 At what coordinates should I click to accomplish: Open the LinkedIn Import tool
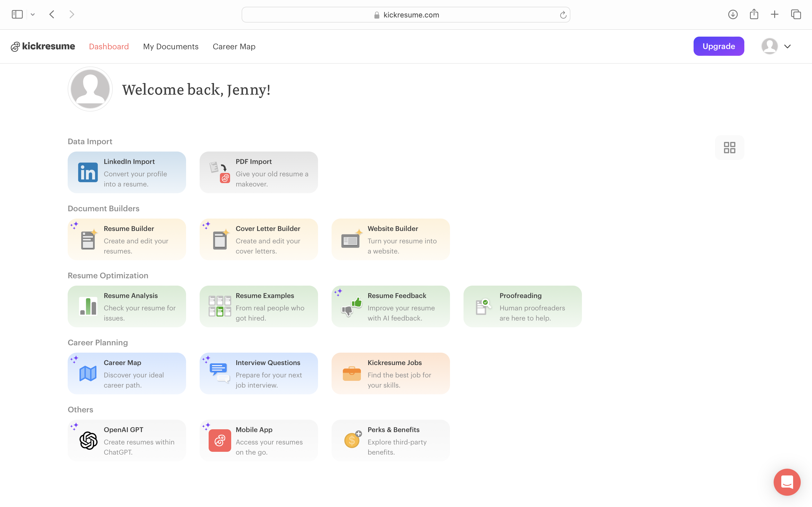(127, 172)
